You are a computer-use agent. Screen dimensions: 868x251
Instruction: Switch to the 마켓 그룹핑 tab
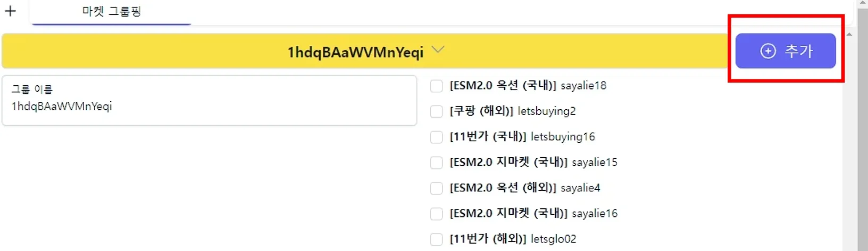coord(111,12)
